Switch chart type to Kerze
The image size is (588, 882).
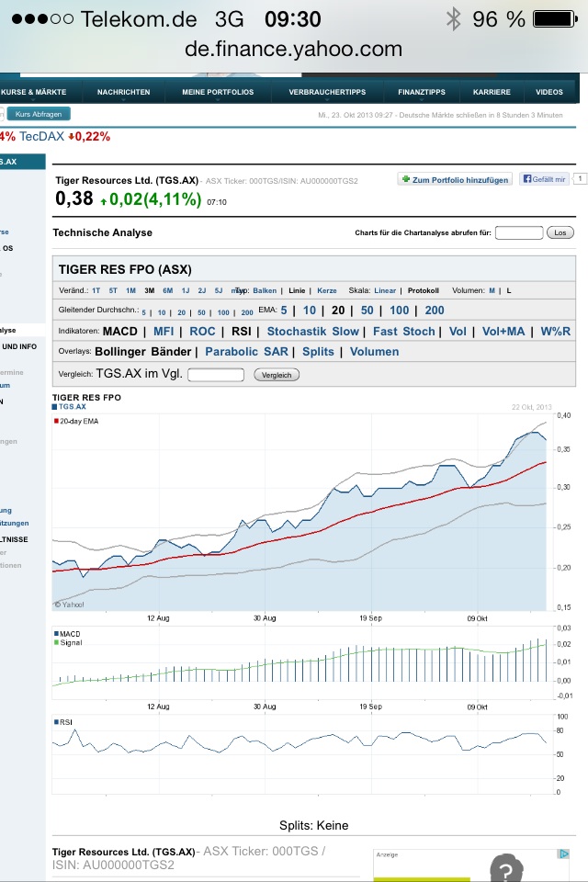tap(328, 290)
